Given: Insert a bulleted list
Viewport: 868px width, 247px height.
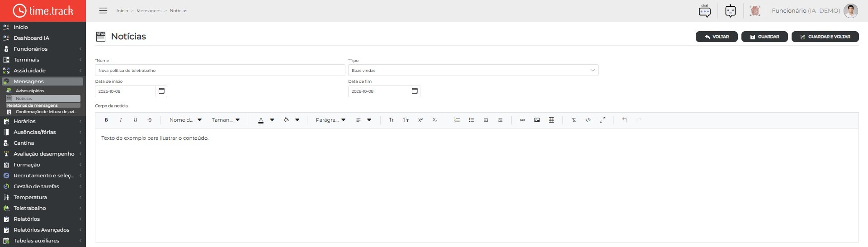Looking at the screenshot, I should [472, 120].
